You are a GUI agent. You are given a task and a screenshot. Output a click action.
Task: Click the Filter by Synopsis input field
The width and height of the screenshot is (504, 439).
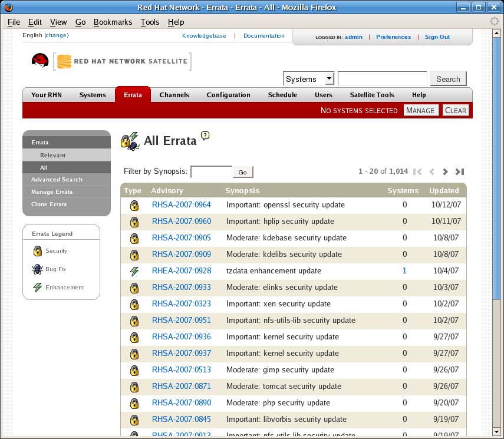click(x=212, y=171)
